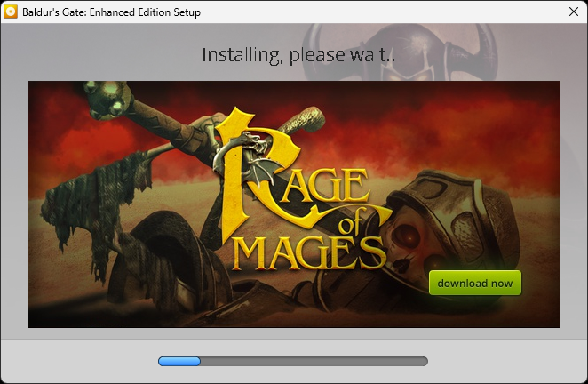Click the "Installing, please wait.." text
588x384 pixels.
[x=298, y=55]
